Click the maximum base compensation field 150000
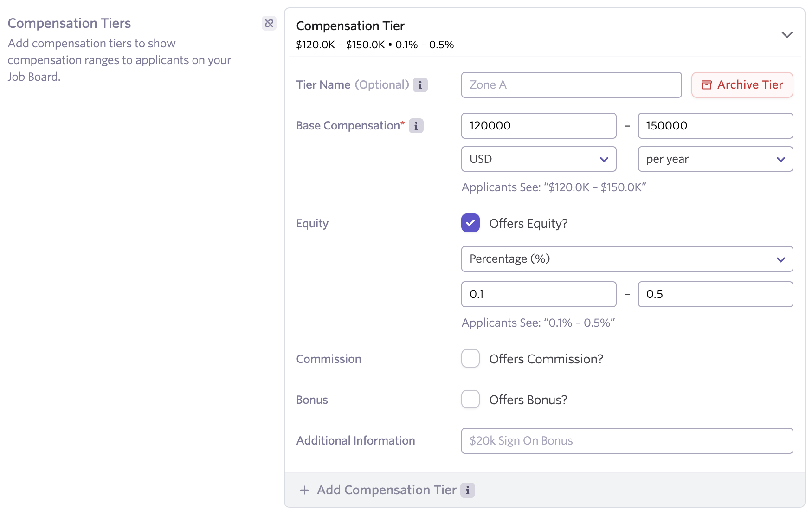 click(715, 126)
